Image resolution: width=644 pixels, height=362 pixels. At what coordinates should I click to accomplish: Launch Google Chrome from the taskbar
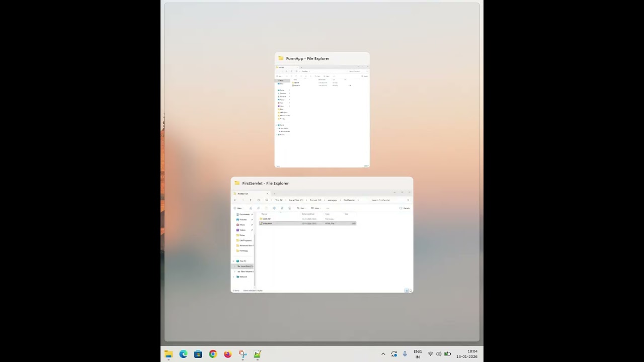213,354
